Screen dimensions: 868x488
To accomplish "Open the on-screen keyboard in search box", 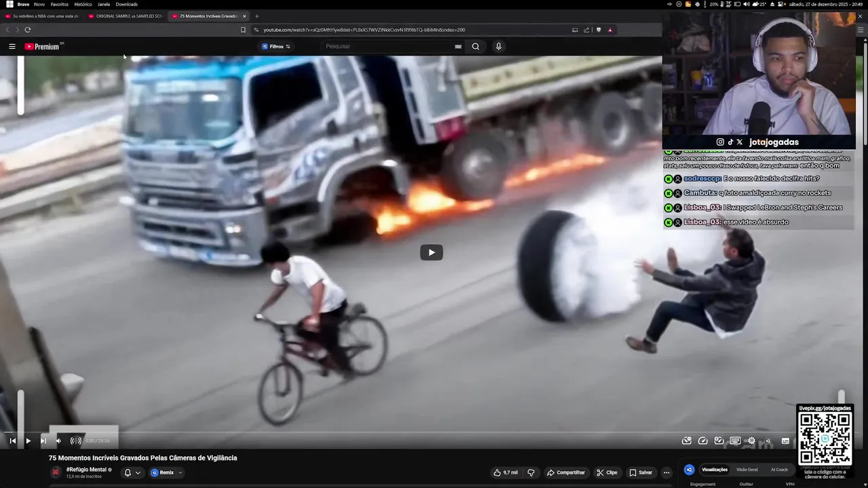I will coord(458,47).
